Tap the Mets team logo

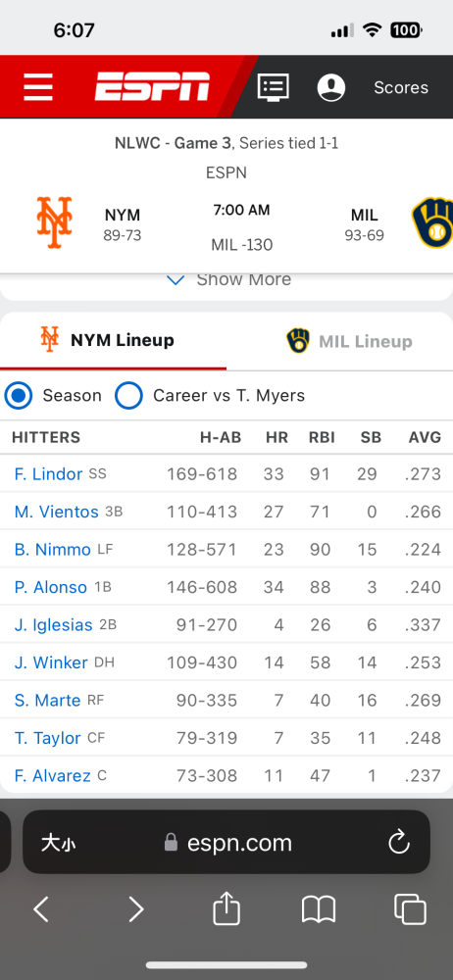click(55, 223)
